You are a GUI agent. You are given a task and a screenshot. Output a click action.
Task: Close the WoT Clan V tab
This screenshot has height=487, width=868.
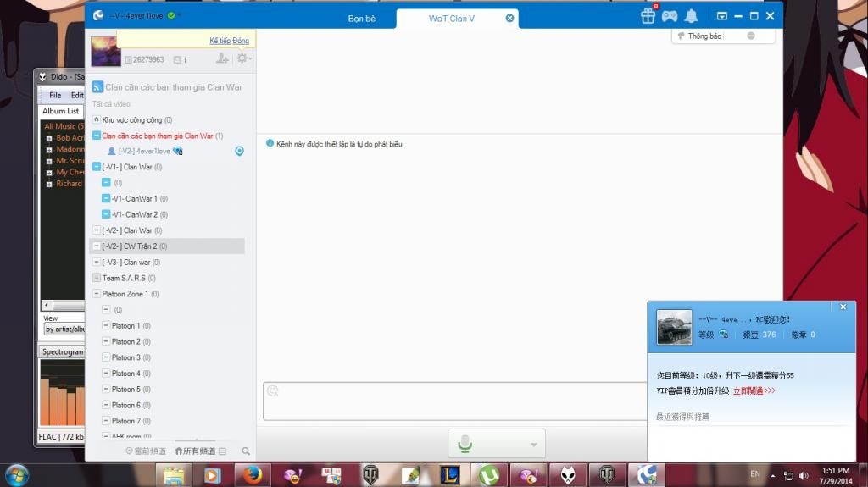click(509, 19)
